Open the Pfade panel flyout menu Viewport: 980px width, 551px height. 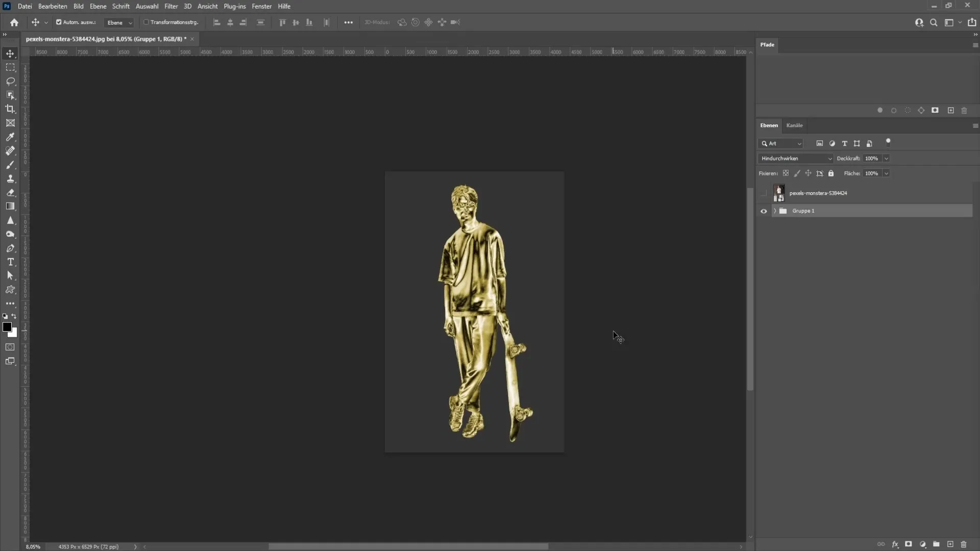(975, 45)
